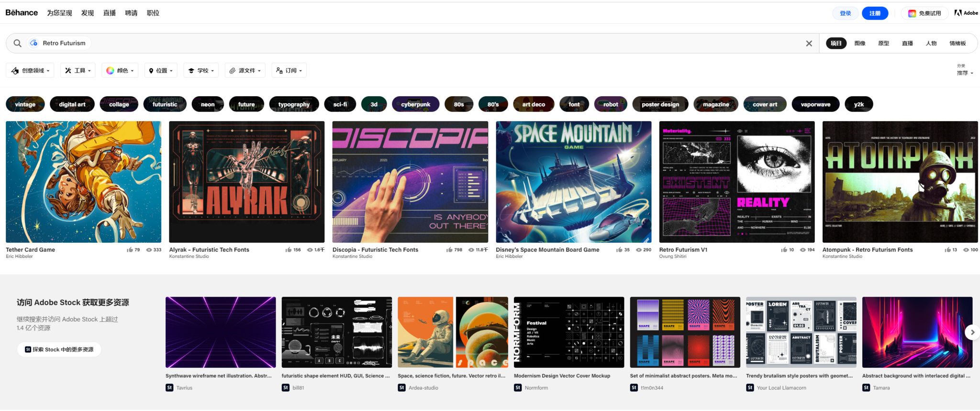Click the AI search icon beside Retro Futurism

tap(33, 43)
